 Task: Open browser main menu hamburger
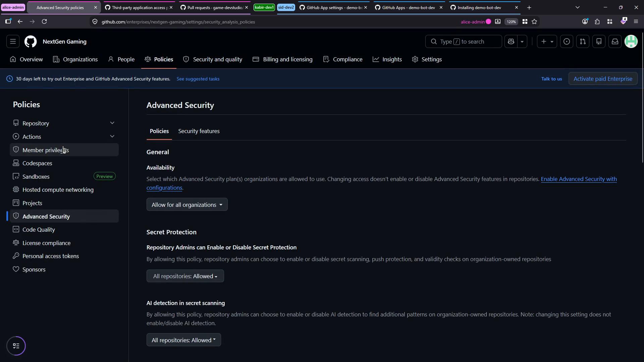[636, 22]
